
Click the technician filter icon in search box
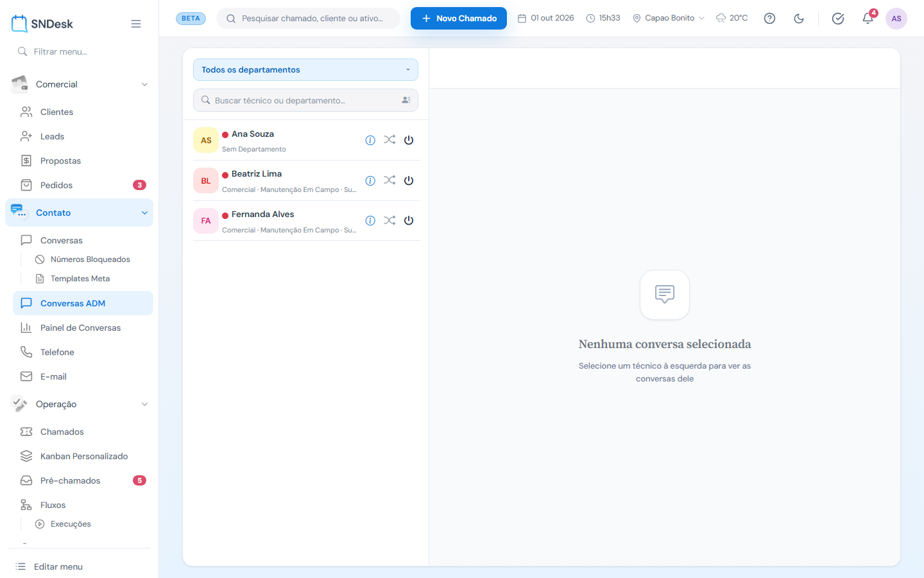(x=406, y=100)
